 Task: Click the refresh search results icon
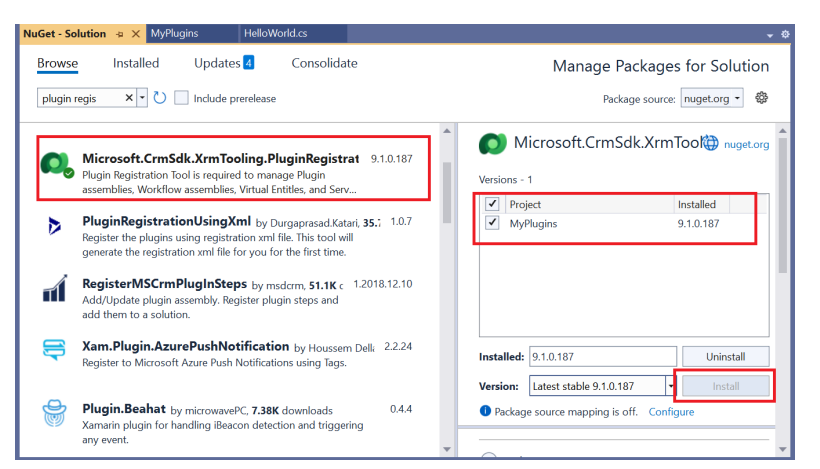tap(160, 98)
